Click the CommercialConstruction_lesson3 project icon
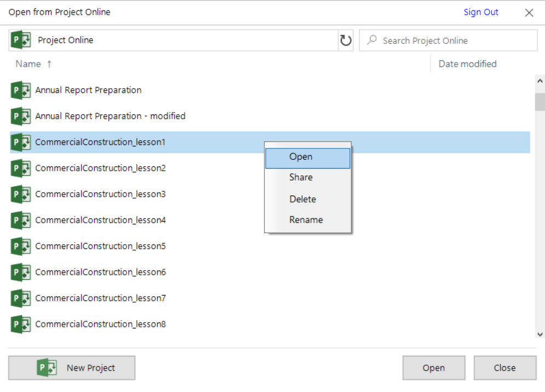 click(20, 194)
